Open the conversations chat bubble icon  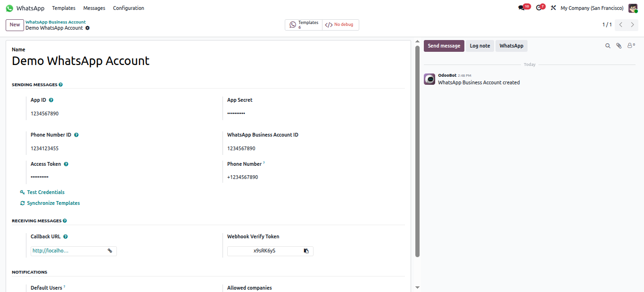pos(521,8)
